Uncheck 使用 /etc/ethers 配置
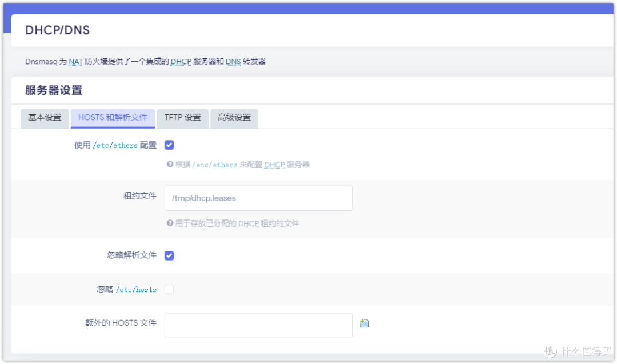 click(169, 145)
